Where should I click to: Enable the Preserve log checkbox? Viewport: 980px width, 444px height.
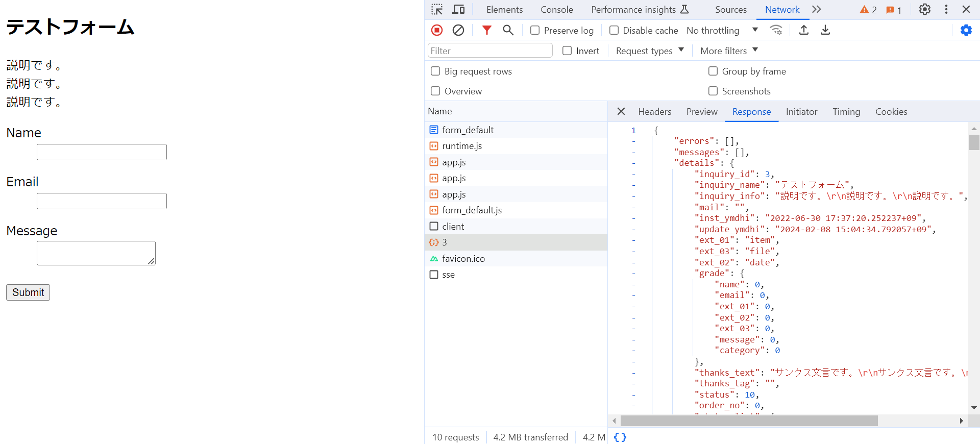coord(535,31)
